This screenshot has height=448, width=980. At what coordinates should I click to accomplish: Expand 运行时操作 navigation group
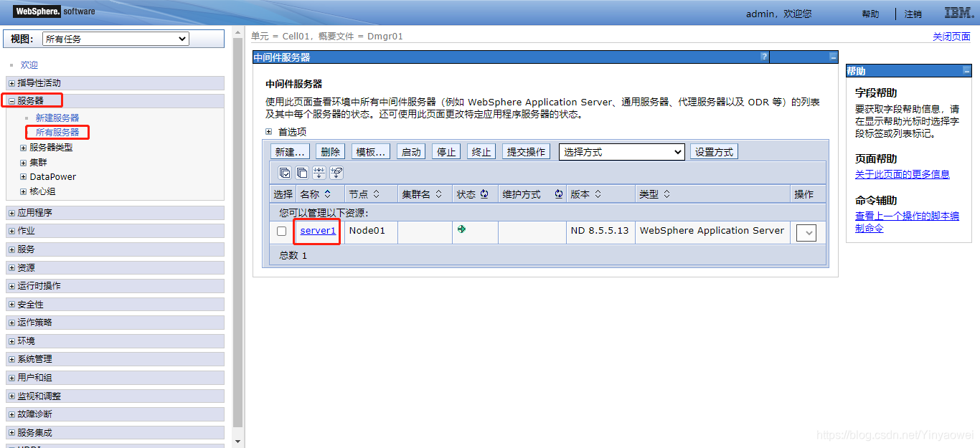coord(11,286)
